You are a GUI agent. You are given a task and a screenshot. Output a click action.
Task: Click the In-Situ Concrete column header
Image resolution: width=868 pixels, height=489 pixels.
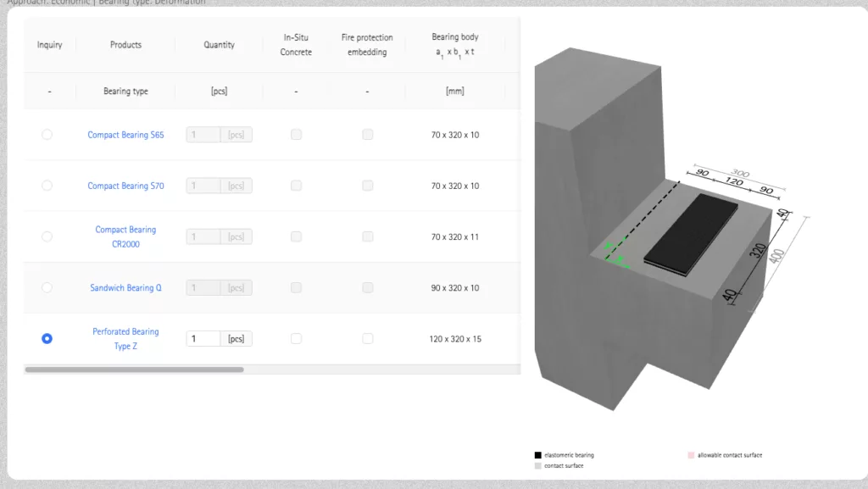[296, 45]
